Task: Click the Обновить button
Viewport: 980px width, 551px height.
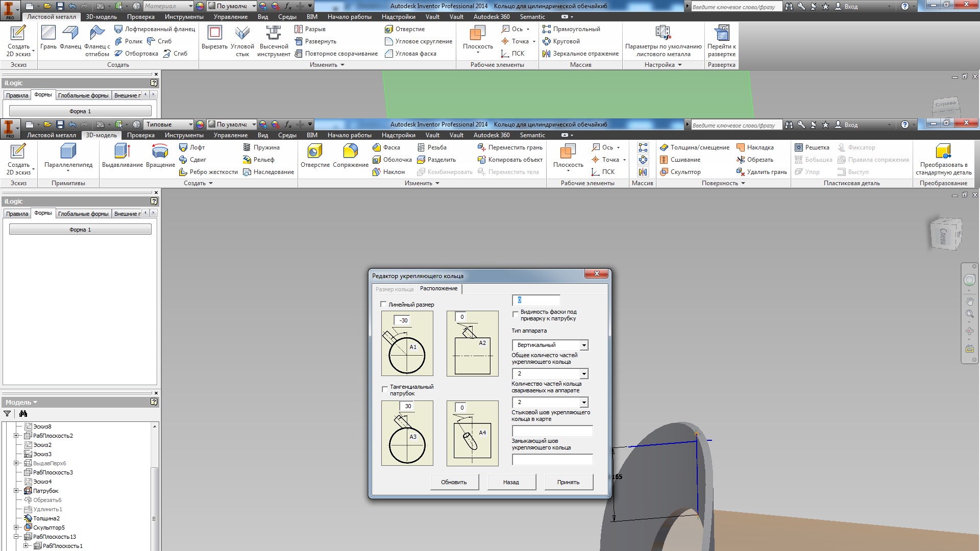Action: coord(454,482)
